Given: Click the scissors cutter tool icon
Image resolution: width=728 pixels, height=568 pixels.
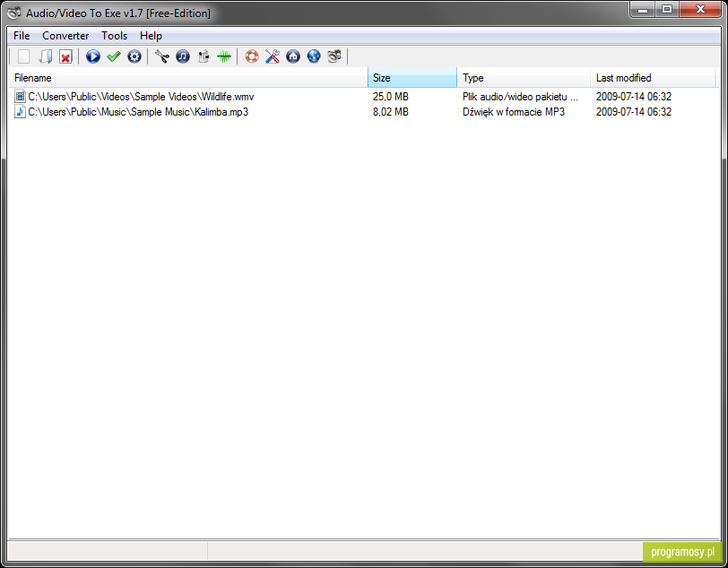Looking at the screenshot, I should pyautogui.click(x=162, y=56).
